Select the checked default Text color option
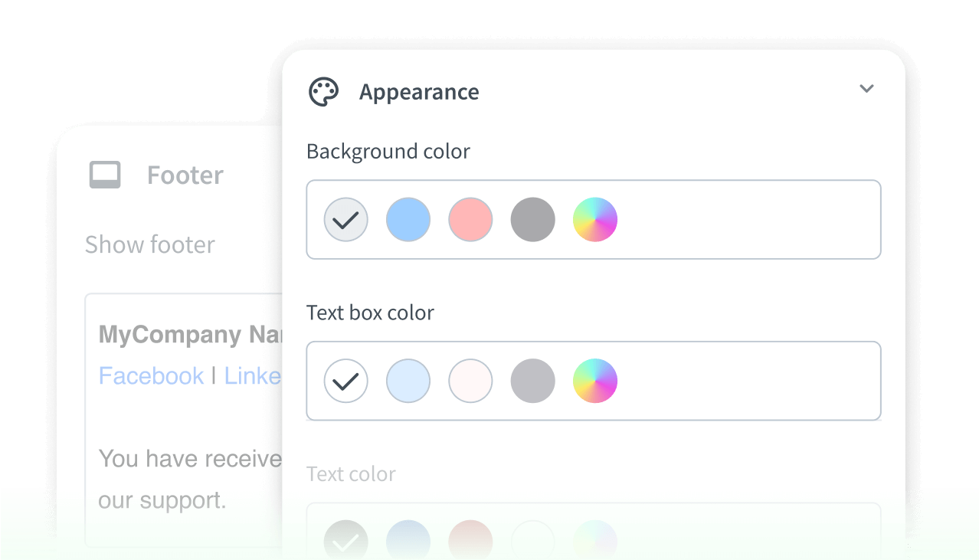The image size is (979, 560). click(345, 542)
